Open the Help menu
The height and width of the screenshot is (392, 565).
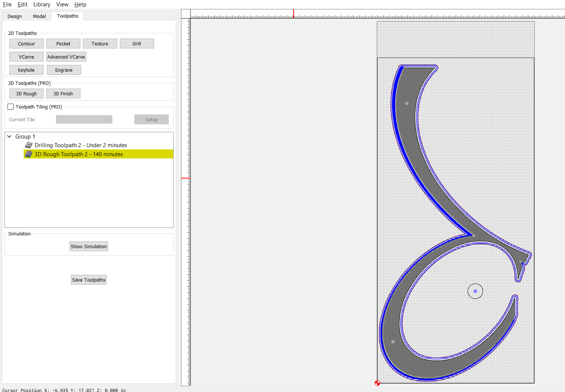pos(80,5)
